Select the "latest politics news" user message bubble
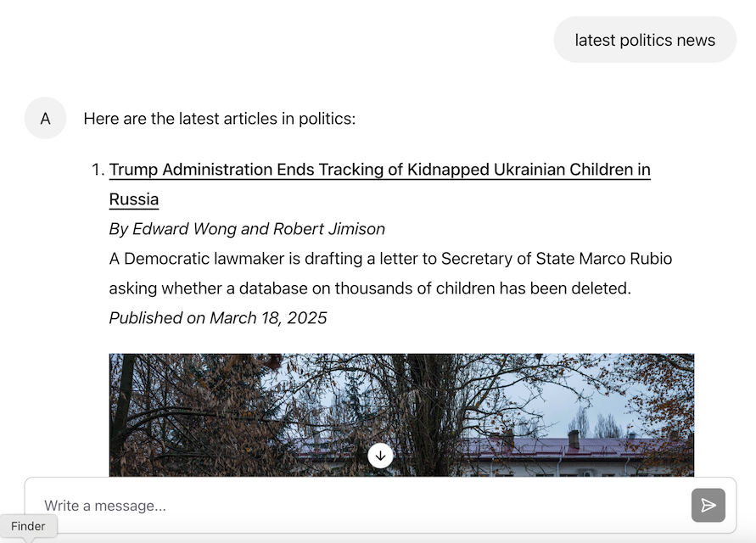This screenshot has width=756, height=543. 645,39
